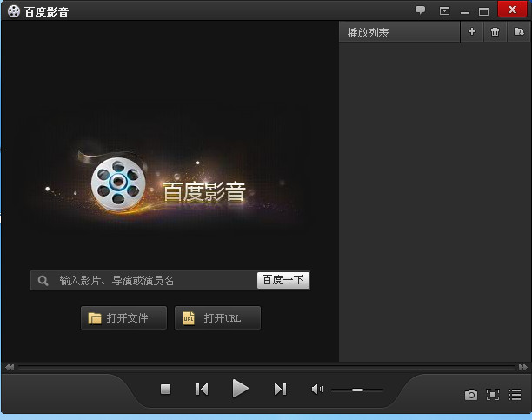Add a file to playlist with plus icon
The width and height of the screenshot is (532, 420).
point(472,32)
